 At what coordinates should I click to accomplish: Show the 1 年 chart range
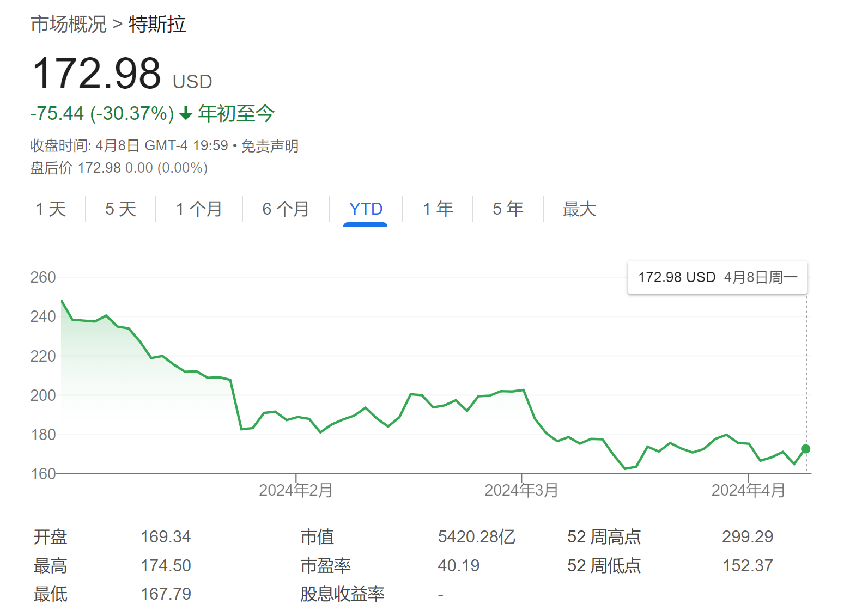(438, 209)
